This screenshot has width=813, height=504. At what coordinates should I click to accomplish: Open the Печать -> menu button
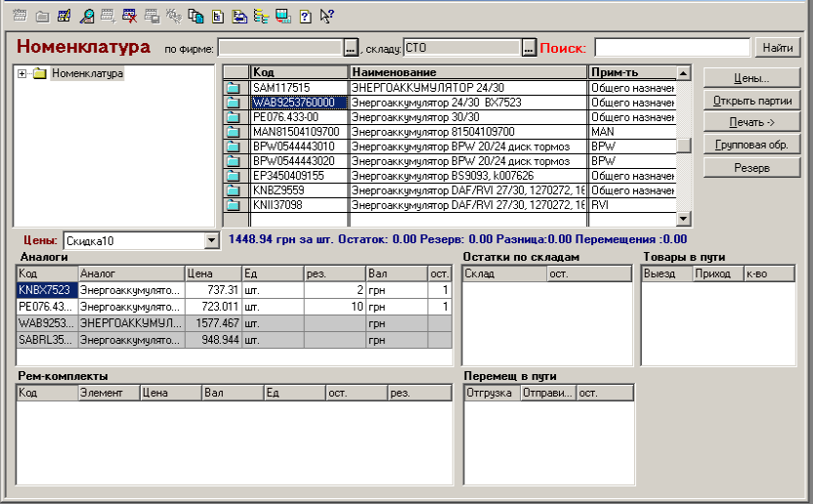752,123
